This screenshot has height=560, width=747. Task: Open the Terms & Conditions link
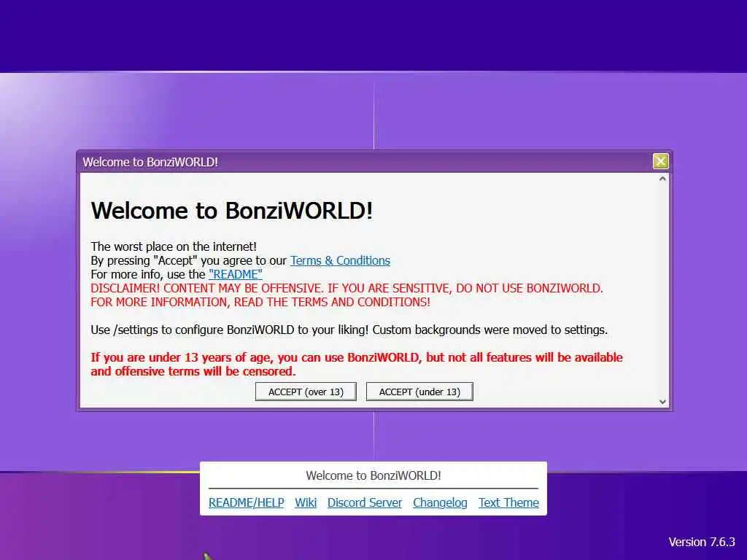[340, 260]
